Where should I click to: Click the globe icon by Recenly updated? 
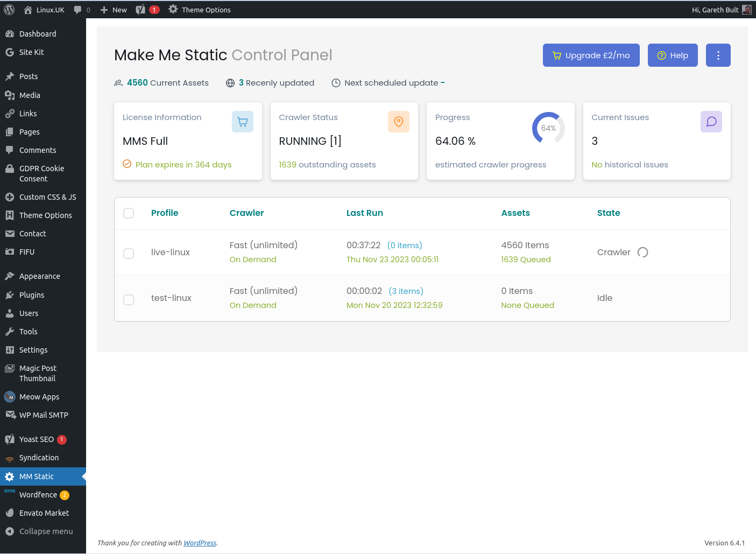pyautogui.click(x=230, y=83)
